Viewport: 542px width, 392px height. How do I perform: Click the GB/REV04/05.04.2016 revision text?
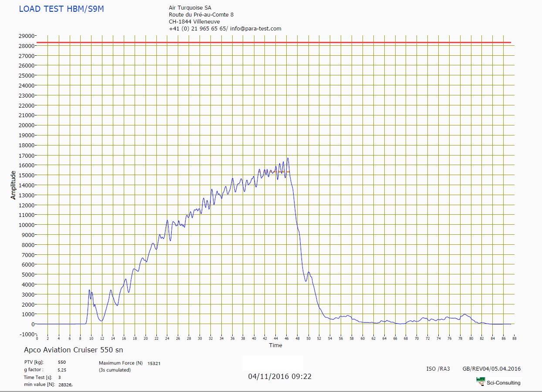point(491,369)
